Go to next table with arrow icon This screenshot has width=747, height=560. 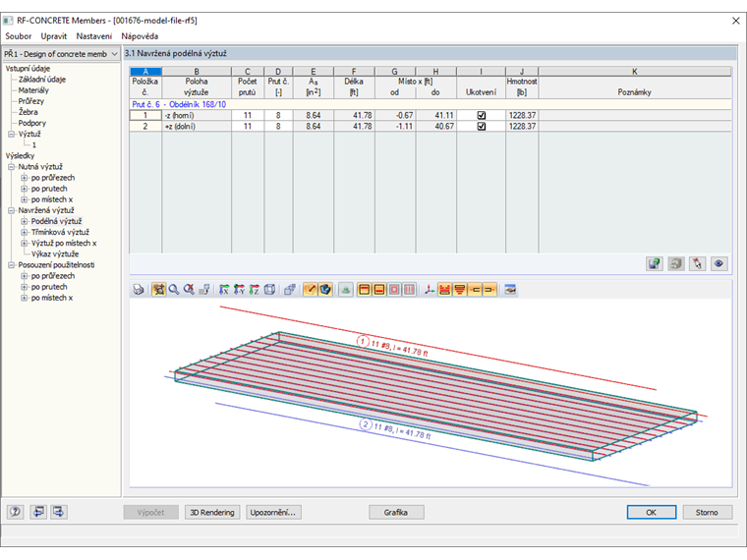pos(59,512)
